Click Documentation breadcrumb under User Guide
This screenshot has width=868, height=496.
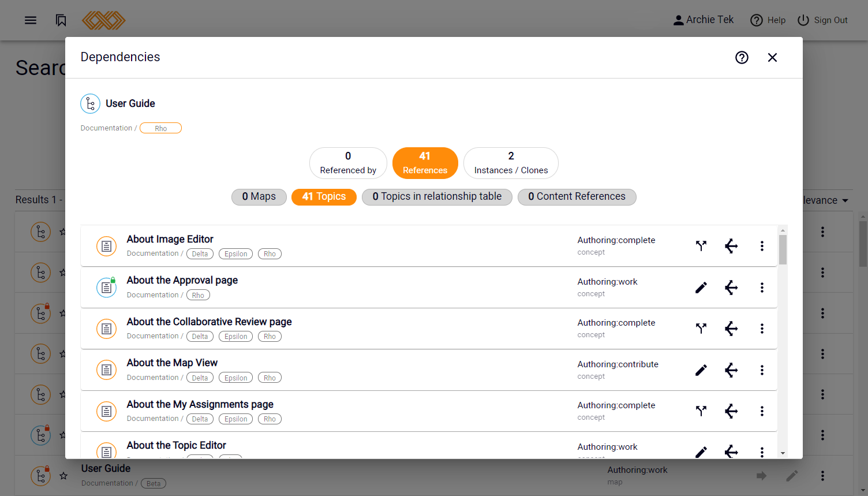pos(106,128)
